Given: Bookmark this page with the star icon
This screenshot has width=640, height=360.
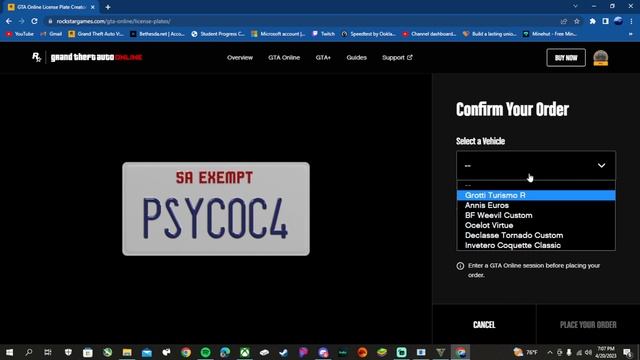Looking at the screenshot, I should (x=577, y=21).
